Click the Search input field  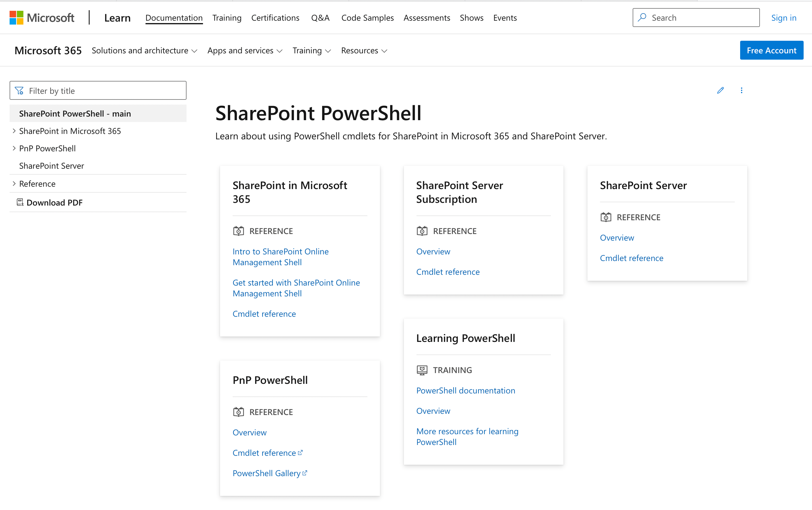696,18
